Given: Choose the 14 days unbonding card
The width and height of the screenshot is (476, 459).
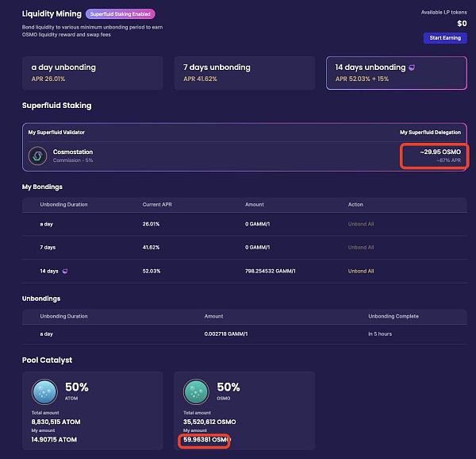Looking at the screenshot, I should pos(396,73).
